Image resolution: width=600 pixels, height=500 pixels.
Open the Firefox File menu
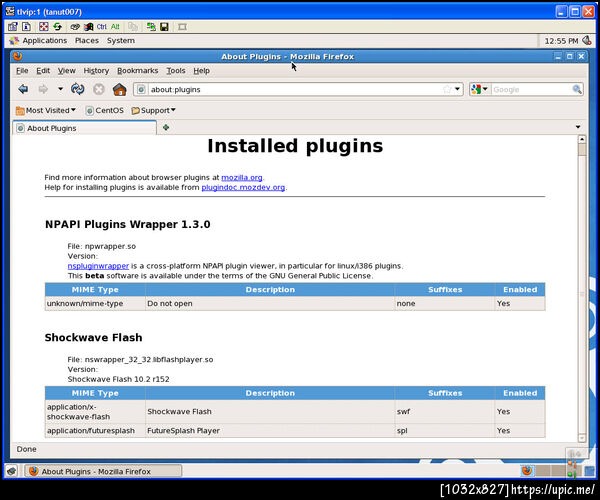(x=22, y=71)
